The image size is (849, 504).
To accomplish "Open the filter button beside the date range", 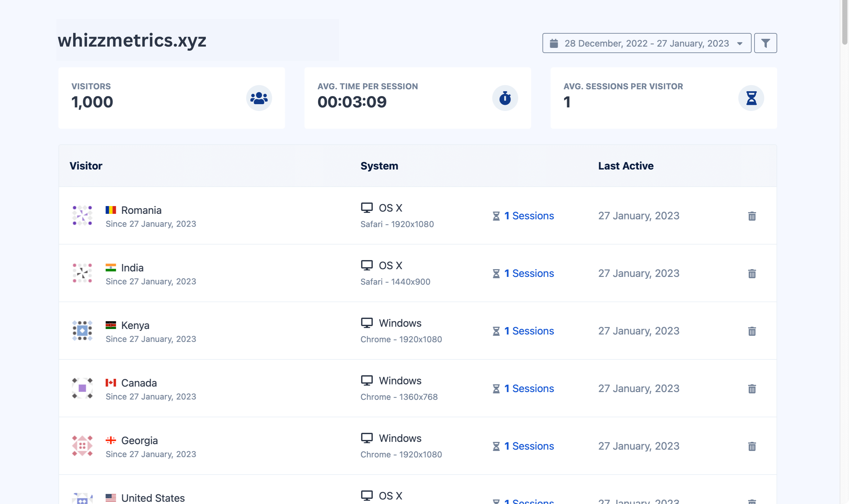I will pyautogui.click(x=766, y=43).
